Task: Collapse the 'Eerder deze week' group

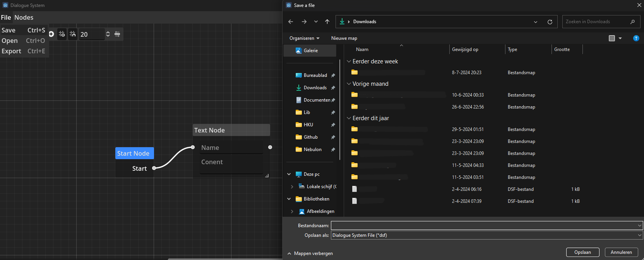Action: (x=349, y=61)
